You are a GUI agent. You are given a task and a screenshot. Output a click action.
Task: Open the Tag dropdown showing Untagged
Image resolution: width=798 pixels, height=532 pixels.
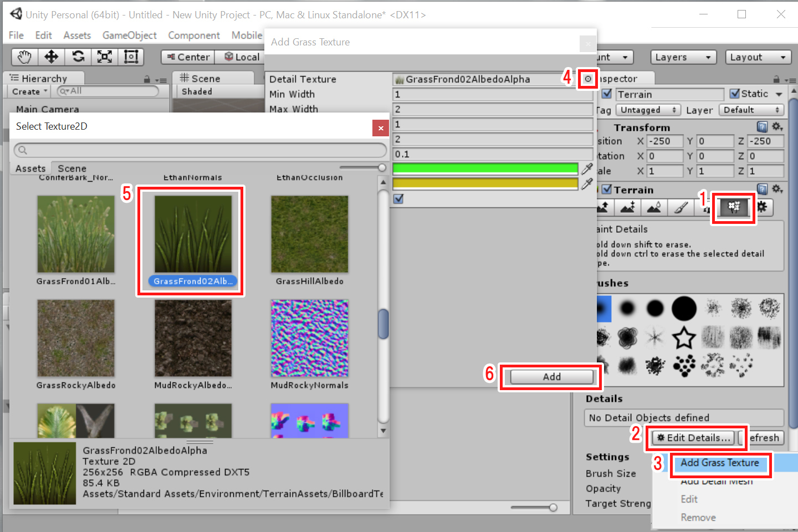point(648,110)
